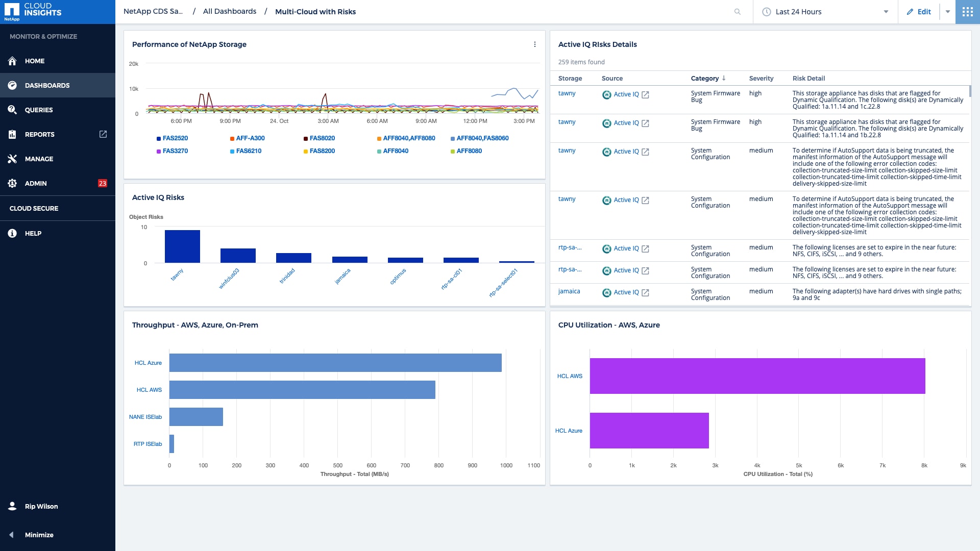Toggle AFF8040,AFF8080 legend series
The width and height of the screenshot is (980, 551).
(406, 138)
